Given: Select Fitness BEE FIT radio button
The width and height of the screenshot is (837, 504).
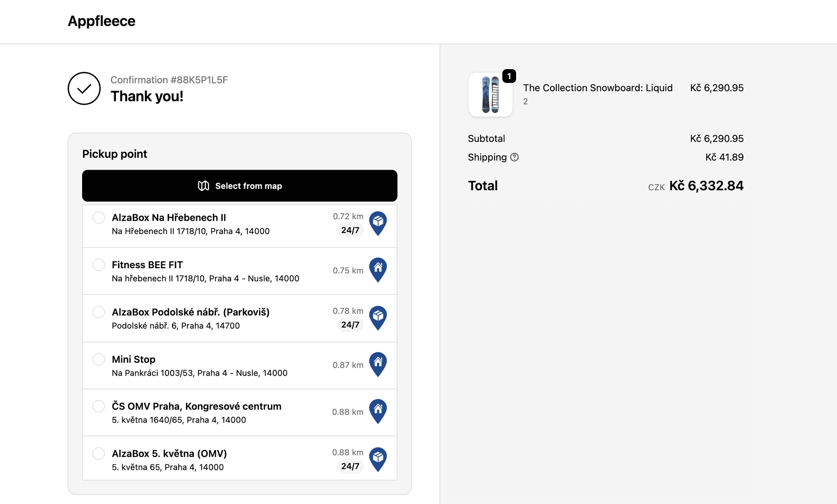Looking at the screenshot, I should [98, 265].
